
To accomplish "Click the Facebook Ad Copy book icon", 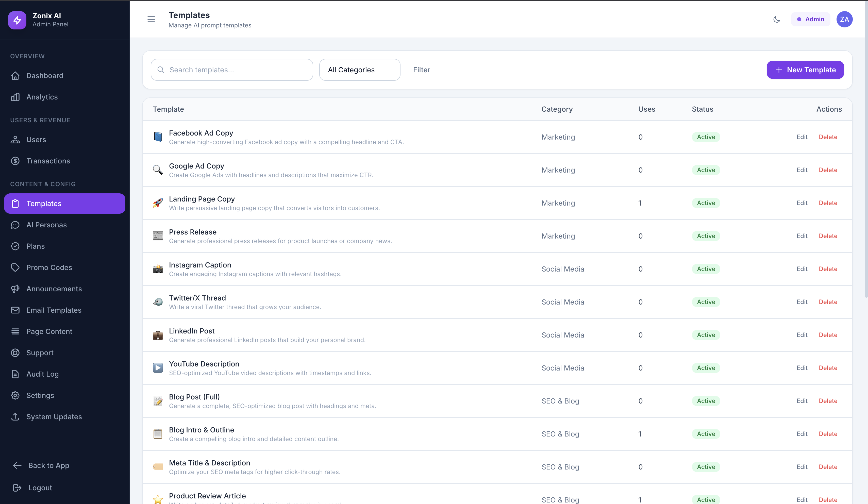I will tap(158, 137).
